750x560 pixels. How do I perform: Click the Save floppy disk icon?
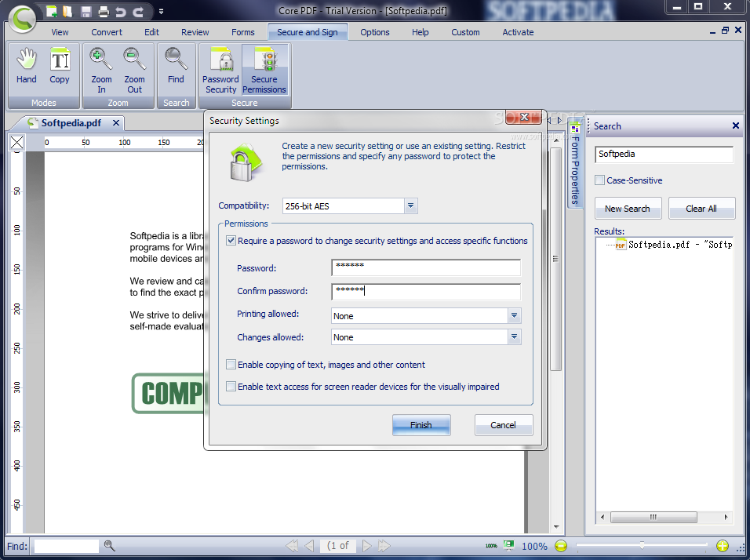(86, 12)
